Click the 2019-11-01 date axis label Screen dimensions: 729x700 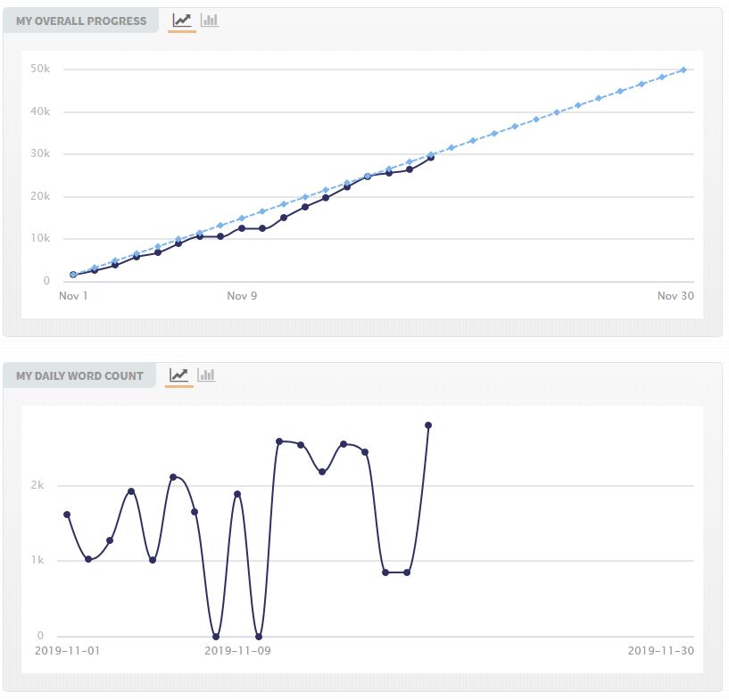68,651
